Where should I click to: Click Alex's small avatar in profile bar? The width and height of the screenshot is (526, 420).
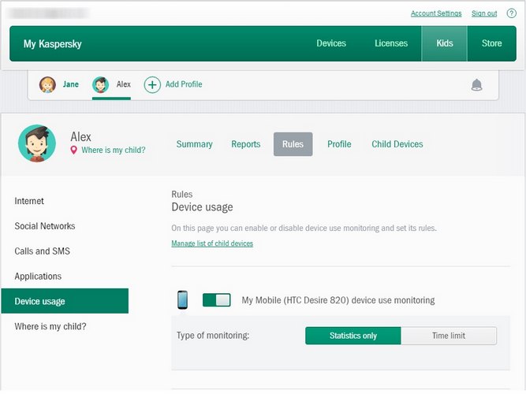tap(101, 84)
